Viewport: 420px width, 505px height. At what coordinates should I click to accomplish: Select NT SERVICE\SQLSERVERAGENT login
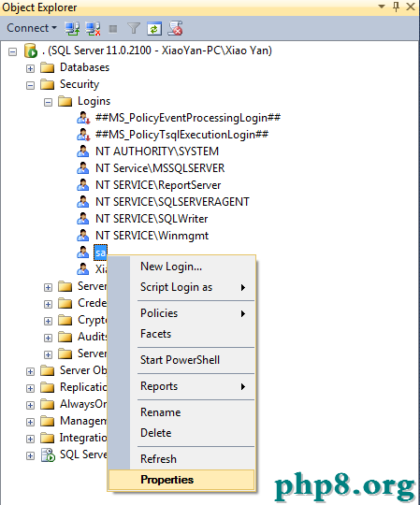click(x=172, y=202)
